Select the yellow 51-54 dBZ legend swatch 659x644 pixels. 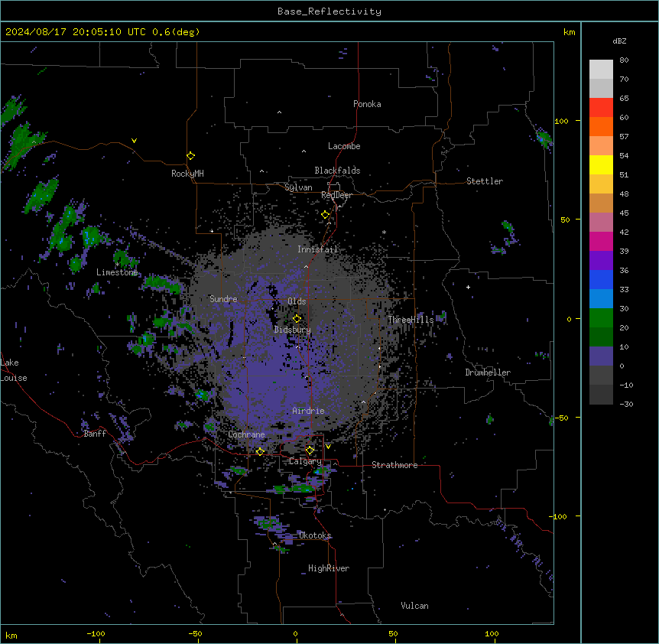(601, 164)
